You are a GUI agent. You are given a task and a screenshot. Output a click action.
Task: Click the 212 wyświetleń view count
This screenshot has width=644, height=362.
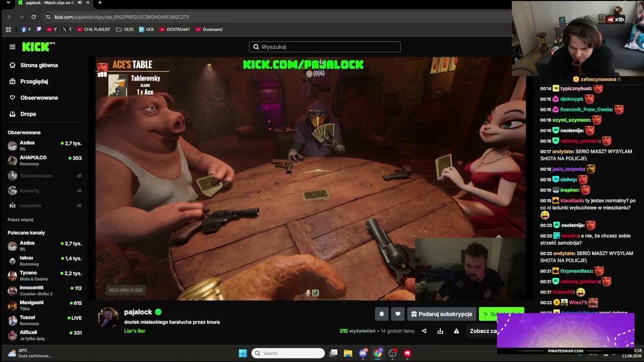point(358,331)
